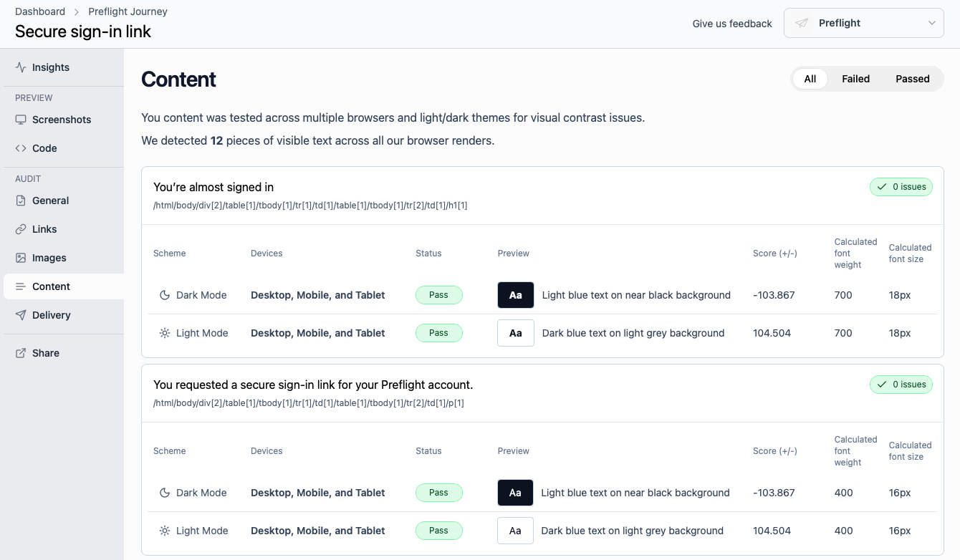Select the Screenshots preview icon
960x560 pixels.
tap(21, 120)
